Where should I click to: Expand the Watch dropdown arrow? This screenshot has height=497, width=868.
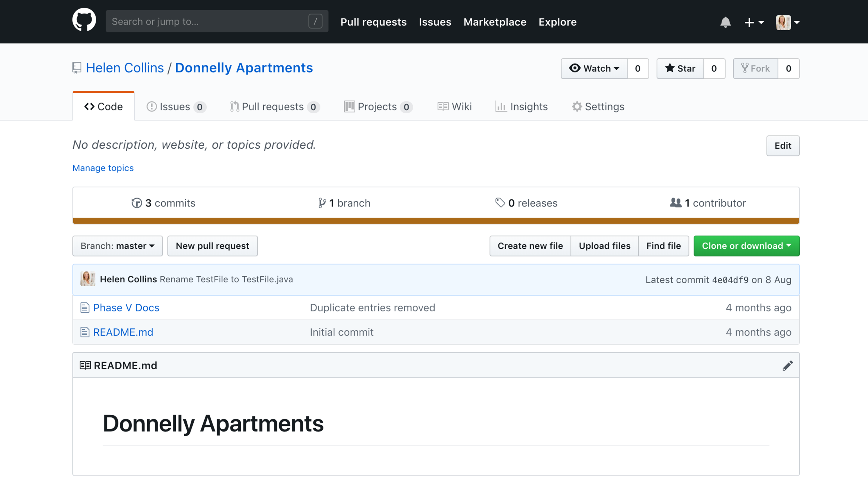pyautogui.click(x=616, y=68)
